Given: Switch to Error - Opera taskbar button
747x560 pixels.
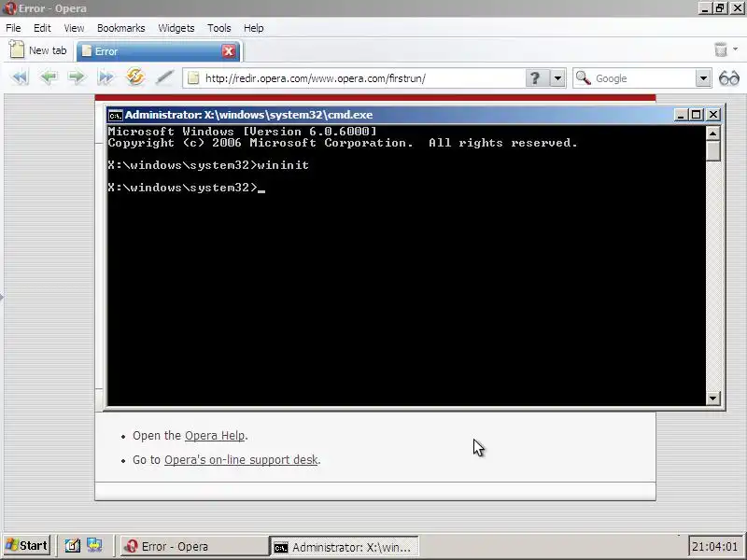Looking at the screenshot, I should tap(194, 546).
